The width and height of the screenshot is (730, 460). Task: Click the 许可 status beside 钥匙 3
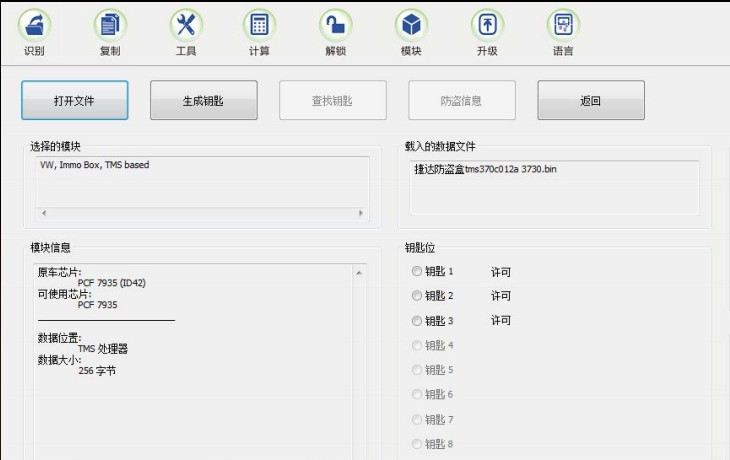501,320
